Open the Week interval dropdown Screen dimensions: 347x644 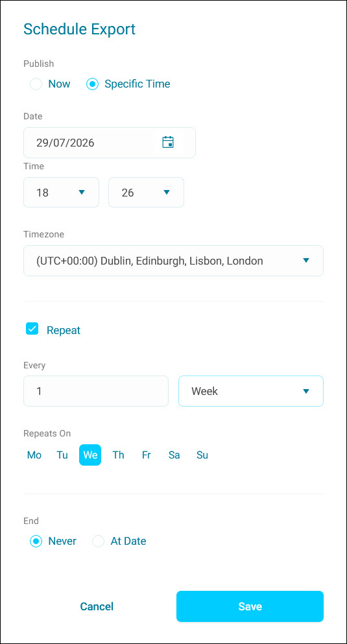251,391
